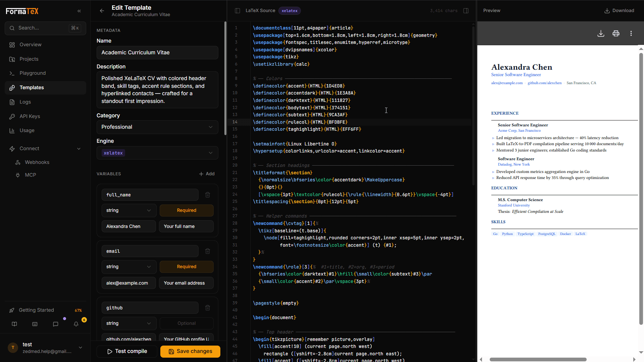Open Usage in the sidebar
This screenshot has width=644, height=362.
(46, 130)
